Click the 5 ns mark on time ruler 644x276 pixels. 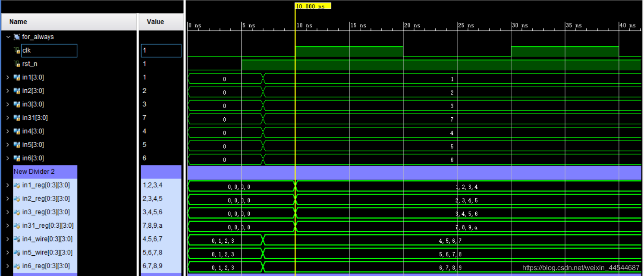tap(248, 25)
